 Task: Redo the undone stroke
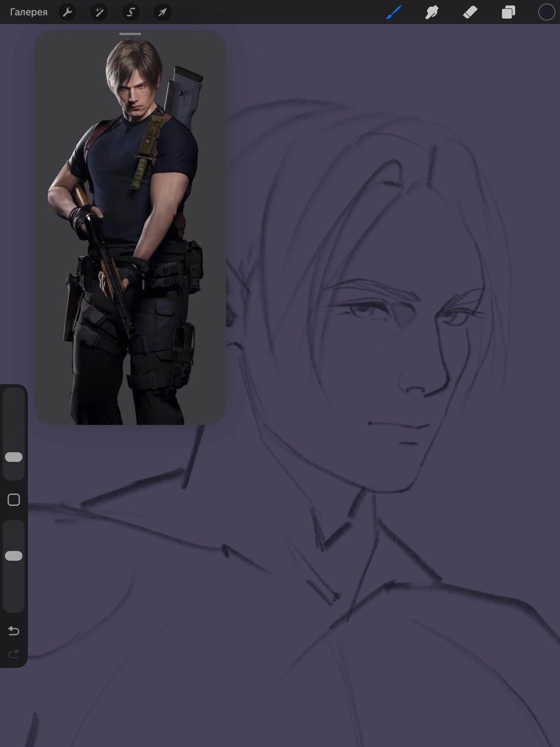[14, 654]
